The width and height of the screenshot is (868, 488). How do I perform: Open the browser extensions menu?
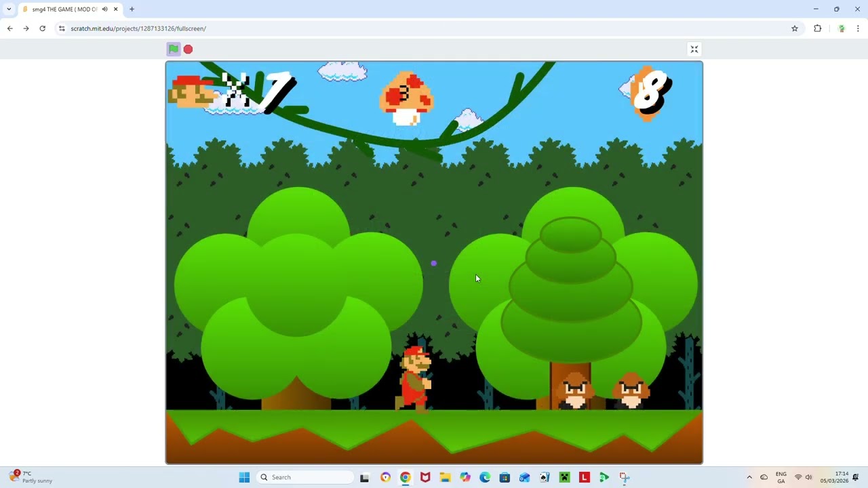[x=817, y=28]
